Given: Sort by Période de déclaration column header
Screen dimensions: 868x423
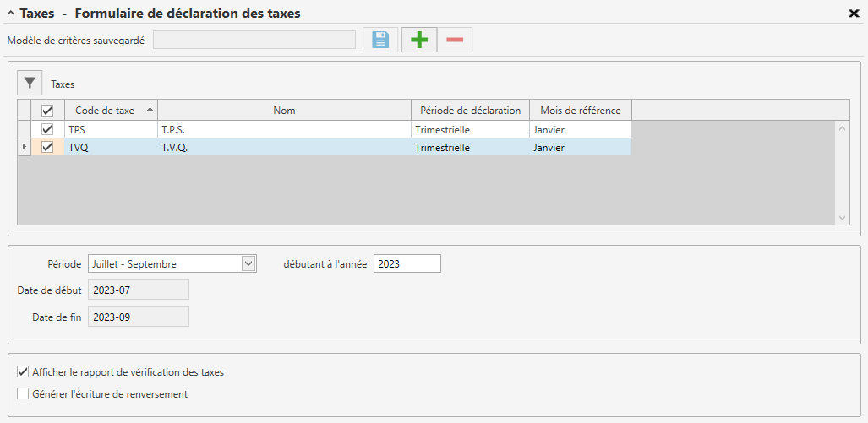Looking at the screenshot, I should [471, 111].
